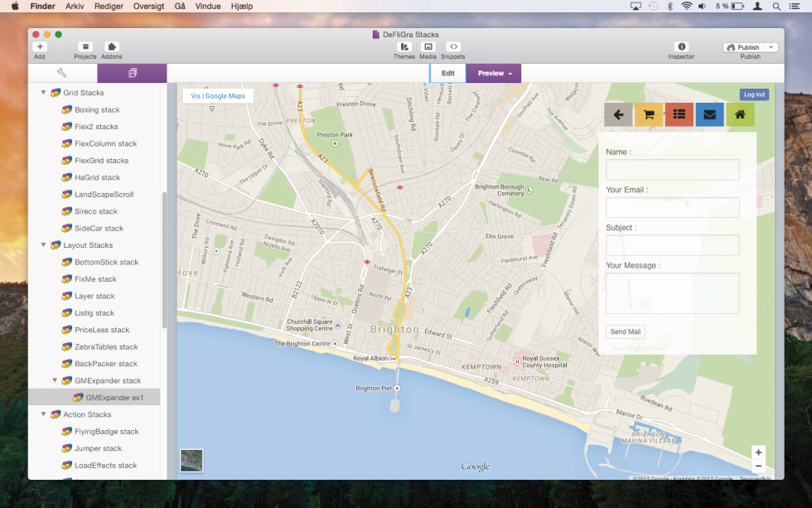Switch to the wrench sidebar tab

pyautogui.click(x=62, y=73)
